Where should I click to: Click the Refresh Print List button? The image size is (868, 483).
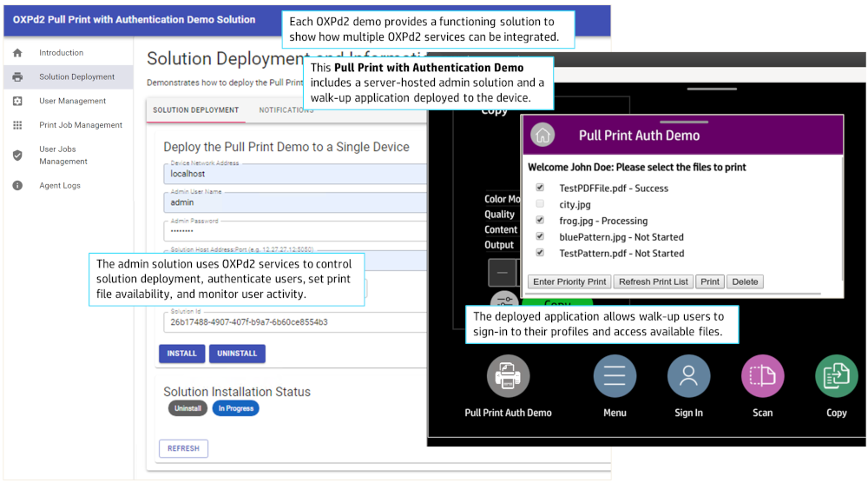pyautogui.click(x=654, y=281)
